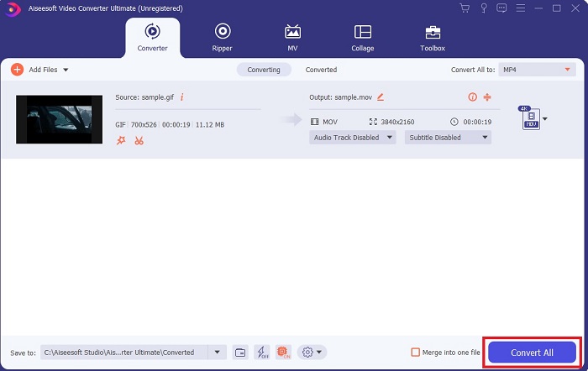Click the 4K MOV output format icon
The width and height of the screenshot is (588, 371).
pyautogui.click(x=530, y=118)
